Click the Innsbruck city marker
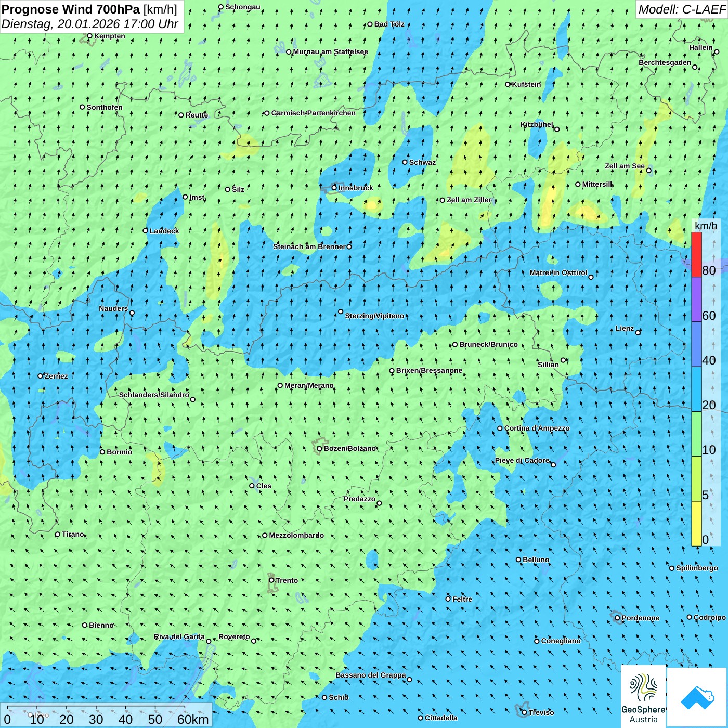 [x=334, y=188]
